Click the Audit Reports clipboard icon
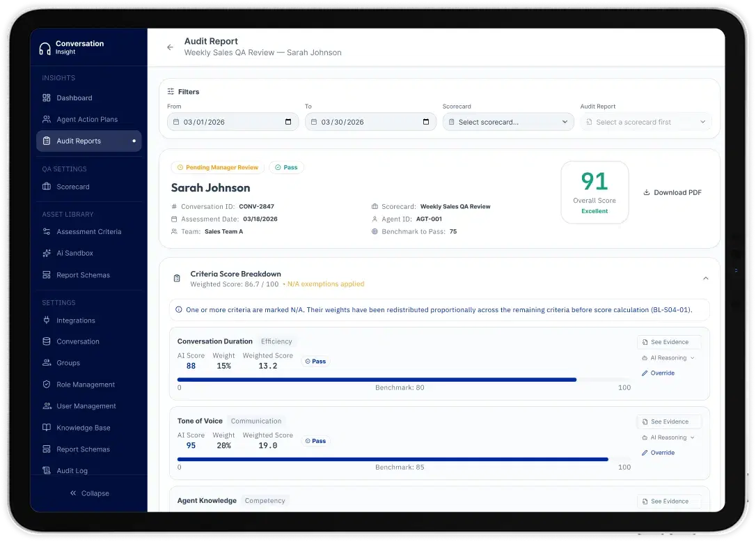 point(46,141)
